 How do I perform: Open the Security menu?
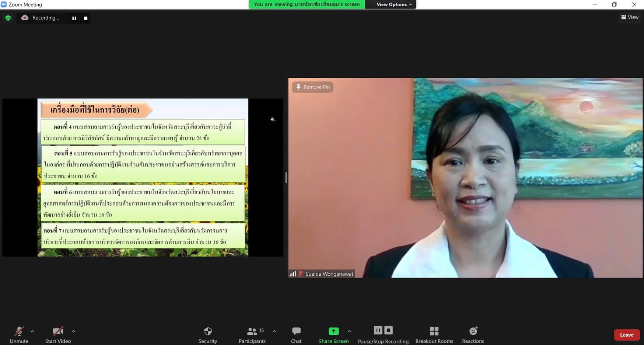point(208,335)
